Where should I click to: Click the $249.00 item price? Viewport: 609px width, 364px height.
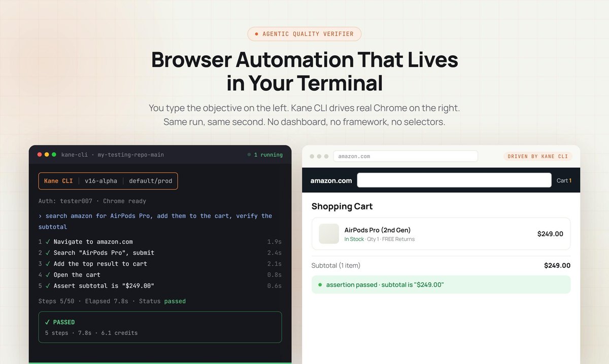[550, 234]
